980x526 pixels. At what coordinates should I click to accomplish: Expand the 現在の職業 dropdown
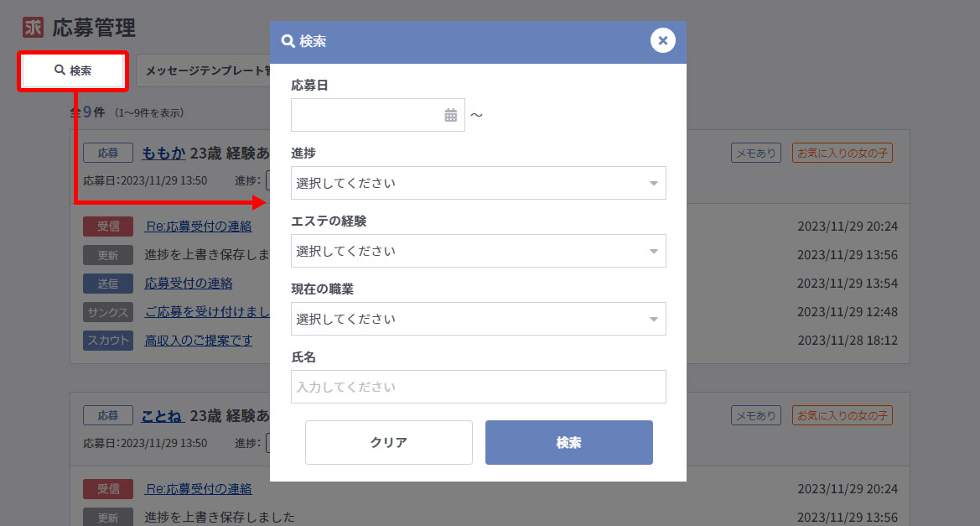pyautogui.click(x=478, y=319)
